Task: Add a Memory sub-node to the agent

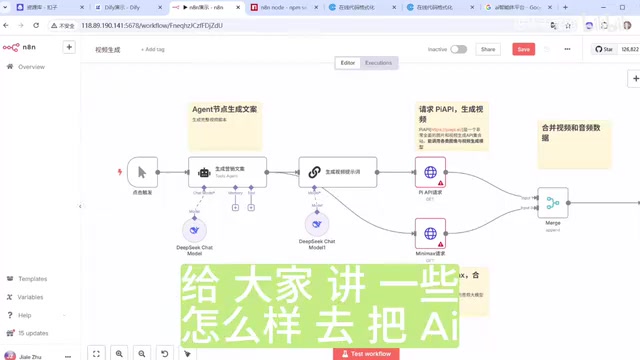Action: point(236,208)
